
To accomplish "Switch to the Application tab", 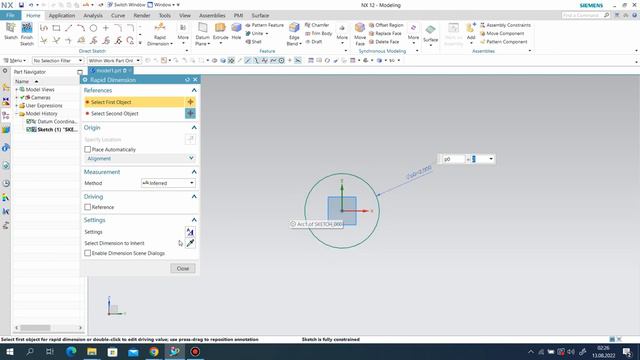I will tap(62, 16).
